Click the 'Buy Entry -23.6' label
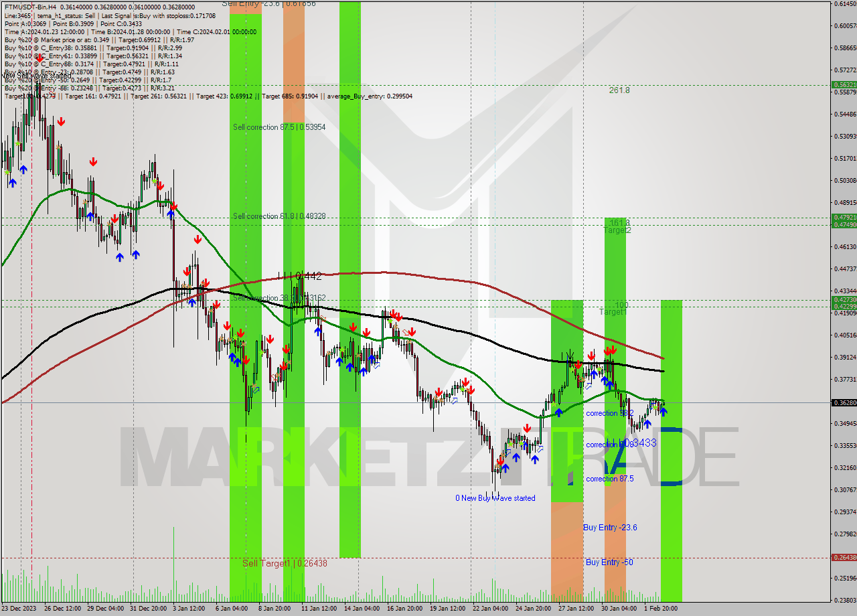Viewport: 857px width, 616px height. tap(610, 528)
